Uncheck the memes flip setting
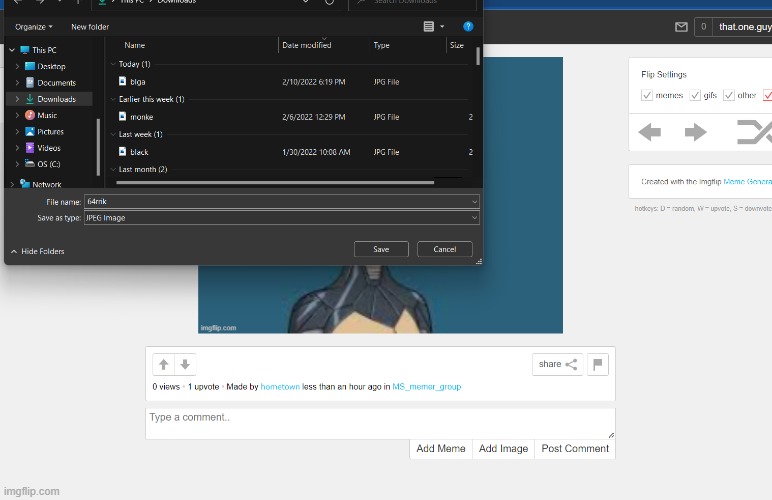772x500 pixels. click(647, 96)
